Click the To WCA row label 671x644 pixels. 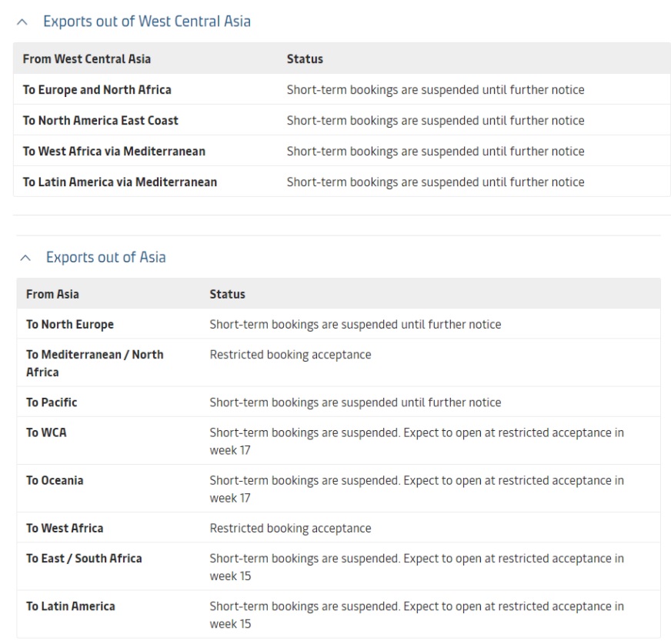[46, 432]
